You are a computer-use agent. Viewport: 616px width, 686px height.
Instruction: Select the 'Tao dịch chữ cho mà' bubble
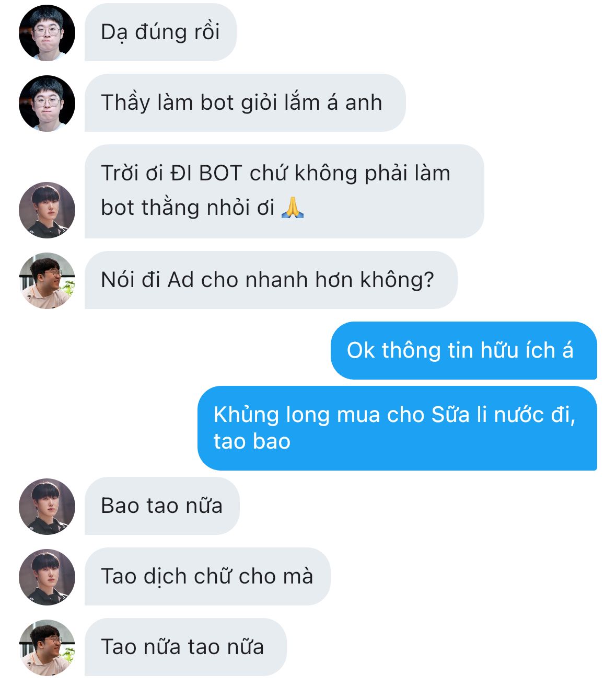coord(207,577)
